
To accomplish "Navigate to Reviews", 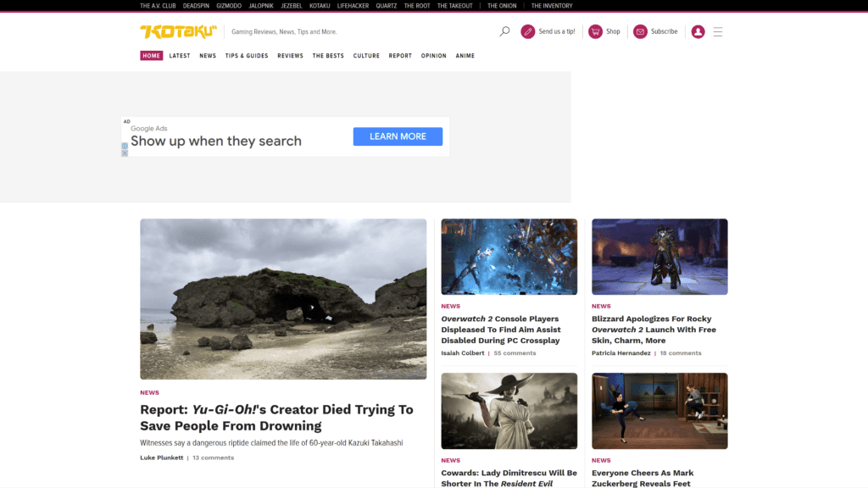I will point(290,56).
